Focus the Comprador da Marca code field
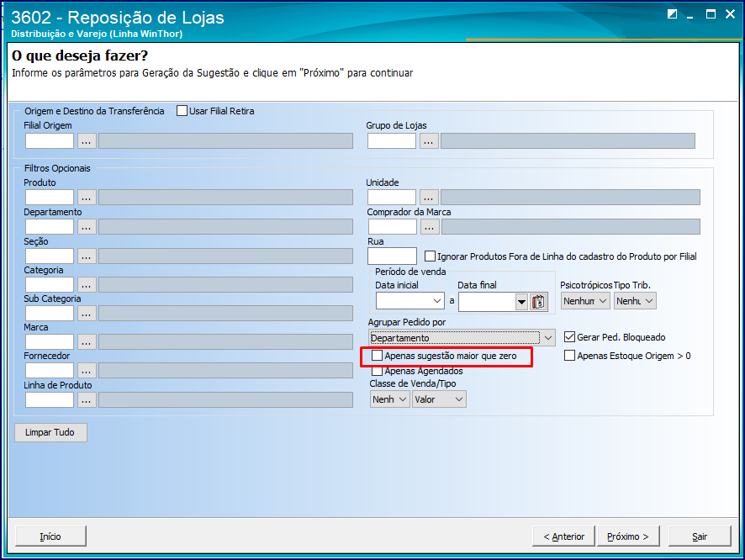 click(x=393, y=226)
